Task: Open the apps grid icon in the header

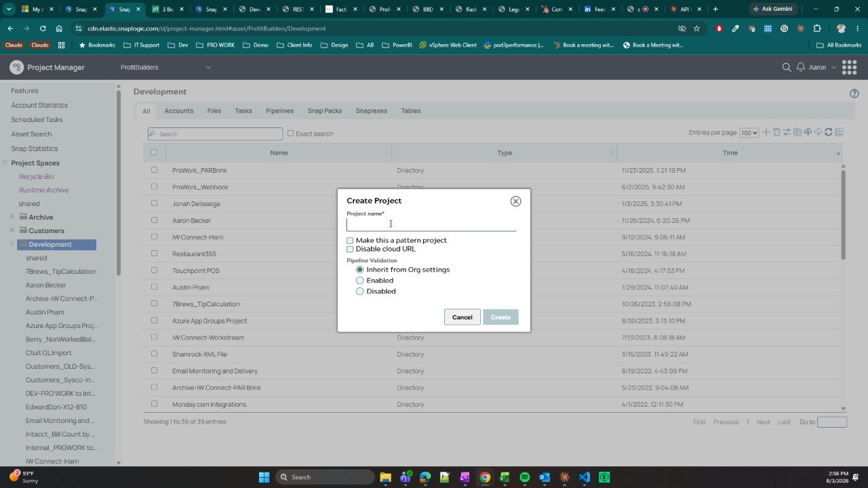Action: point(849,67)
